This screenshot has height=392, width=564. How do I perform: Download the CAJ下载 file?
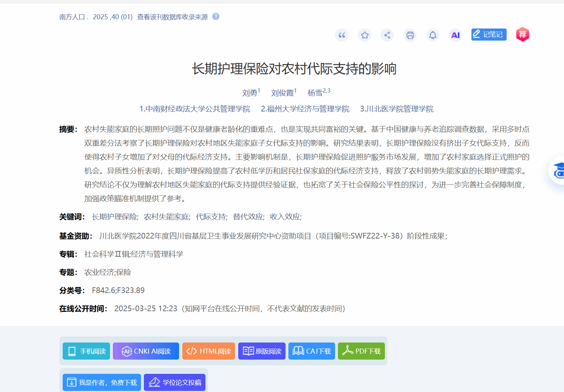tap(312, 351)
